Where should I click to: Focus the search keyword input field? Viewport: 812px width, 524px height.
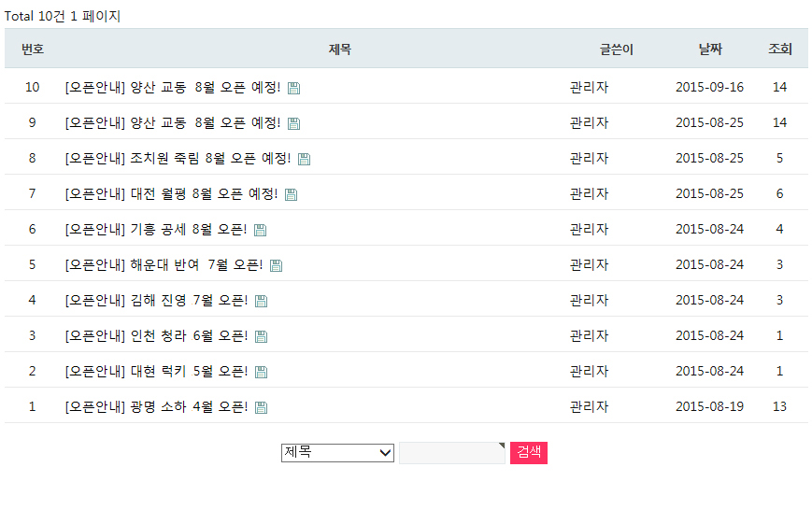click(452, 453)
